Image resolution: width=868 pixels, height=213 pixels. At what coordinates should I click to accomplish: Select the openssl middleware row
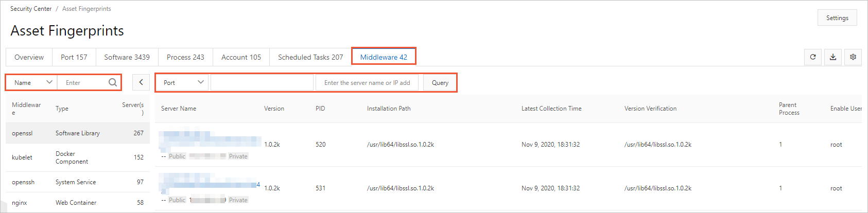click(x=78, y=133)
